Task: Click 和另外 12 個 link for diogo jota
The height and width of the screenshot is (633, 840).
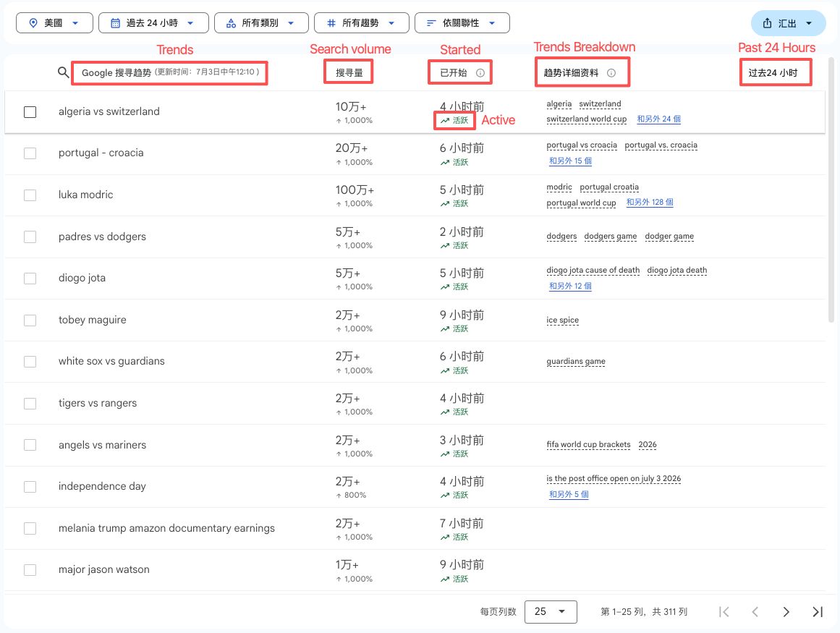Action: pos(570,286)
